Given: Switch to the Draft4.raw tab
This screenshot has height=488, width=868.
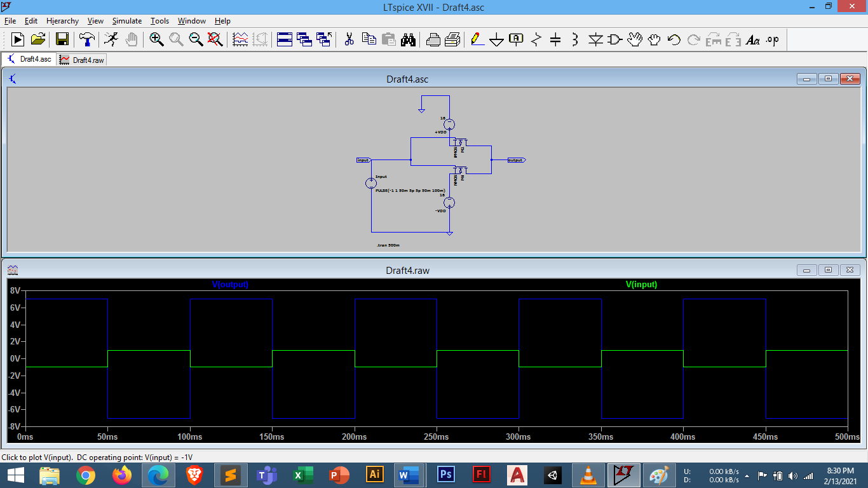Looking at the screenshot, I should tap(82, 60).
